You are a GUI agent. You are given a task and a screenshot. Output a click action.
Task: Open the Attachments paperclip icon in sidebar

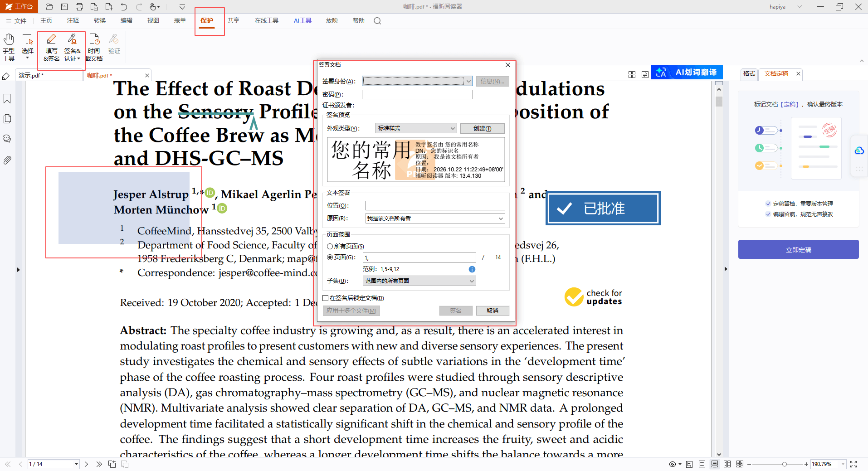[x=7, y=160]
